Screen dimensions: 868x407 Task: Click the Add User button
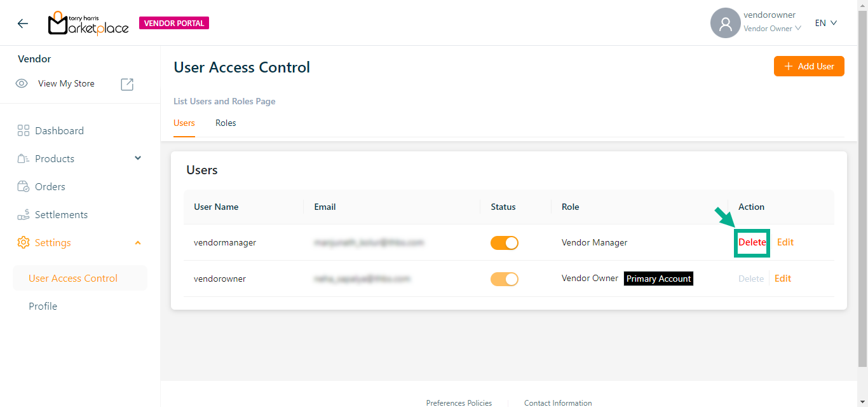click(808, 66)
